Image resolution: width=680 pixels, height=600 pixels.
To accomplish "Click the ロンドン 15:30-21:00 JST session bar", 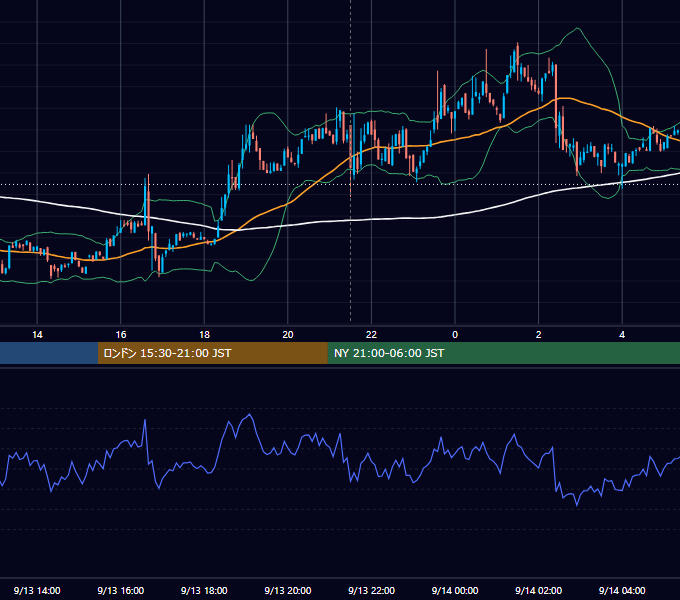I will coord(212,353).
